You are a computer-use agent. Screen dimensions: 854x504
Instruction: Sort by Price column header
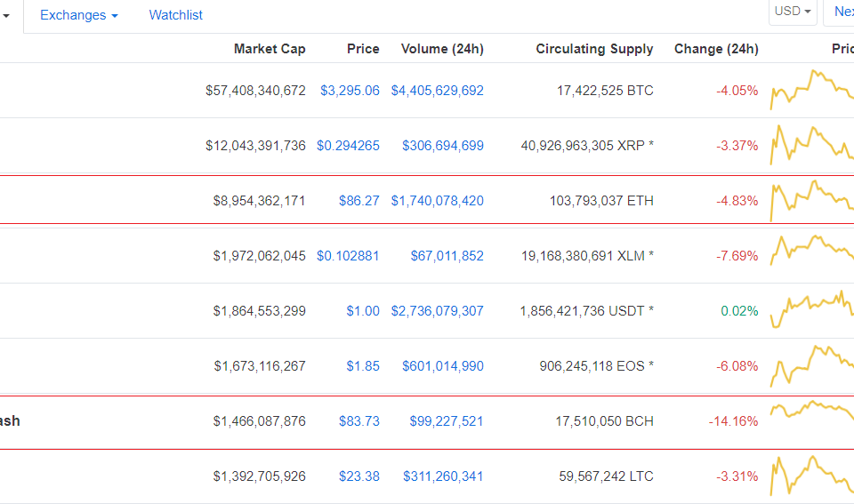tap(363, 49)
